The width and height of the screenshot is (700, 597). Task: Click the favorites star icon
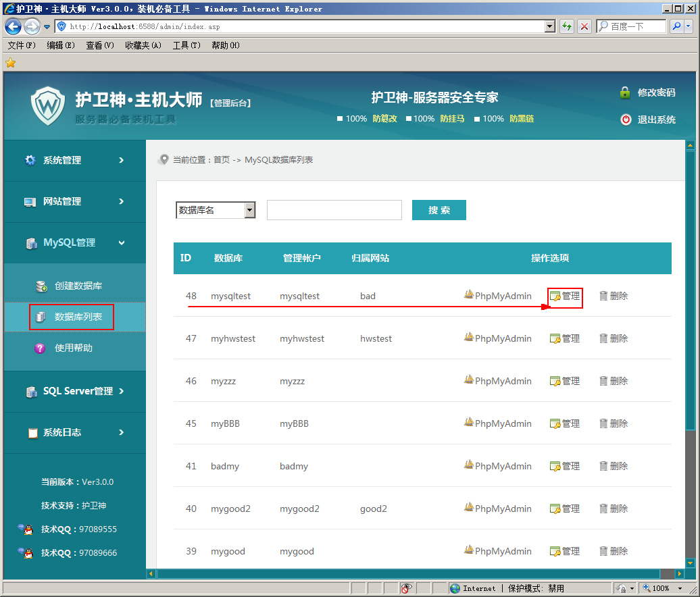tap(10, 62)
